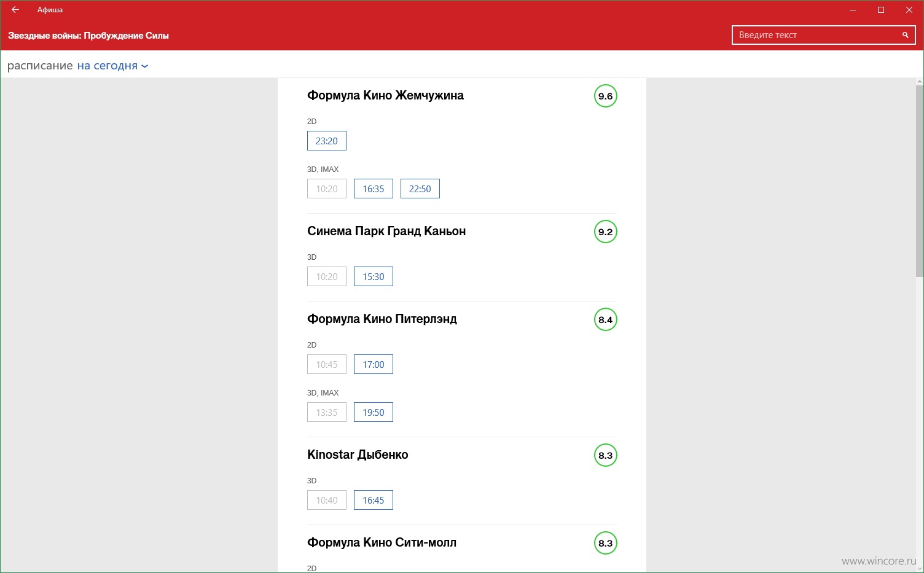Viewport: 924px width, 573px height.
Task: Select the 13:35 IMAX showtime
Action: 327,412
